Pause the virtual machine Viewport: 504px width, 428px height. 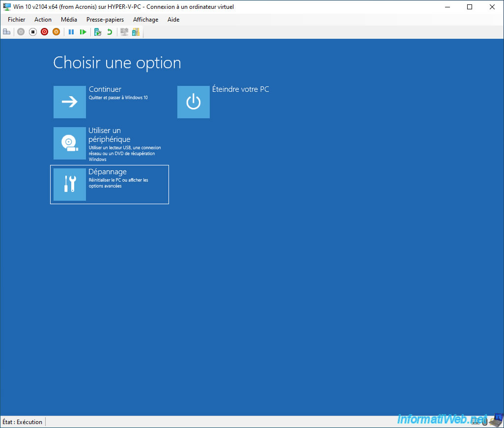71,32
